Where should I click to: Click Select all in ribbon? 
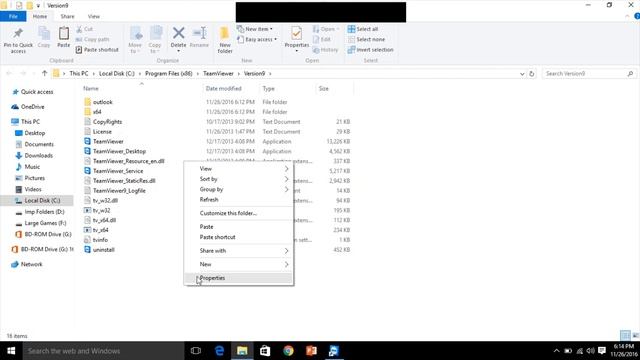pyautogui.click(x=363, y=29)
